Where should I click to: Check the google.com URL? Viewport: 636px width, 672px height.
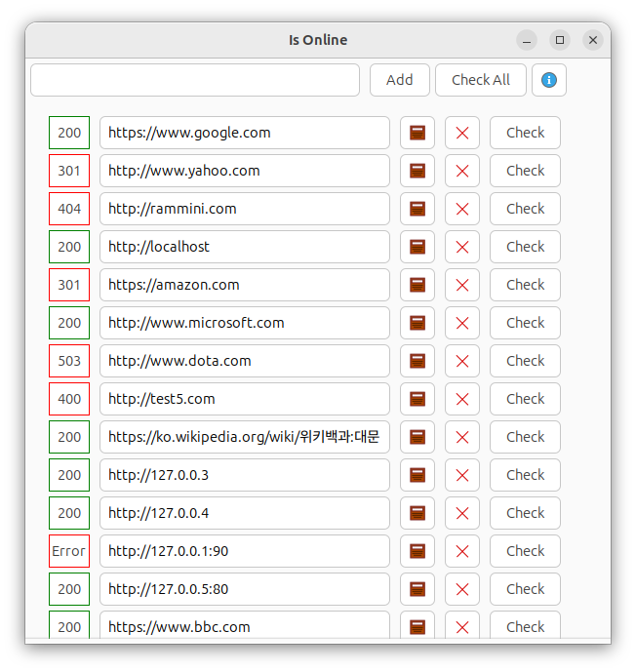click(525, 133)
